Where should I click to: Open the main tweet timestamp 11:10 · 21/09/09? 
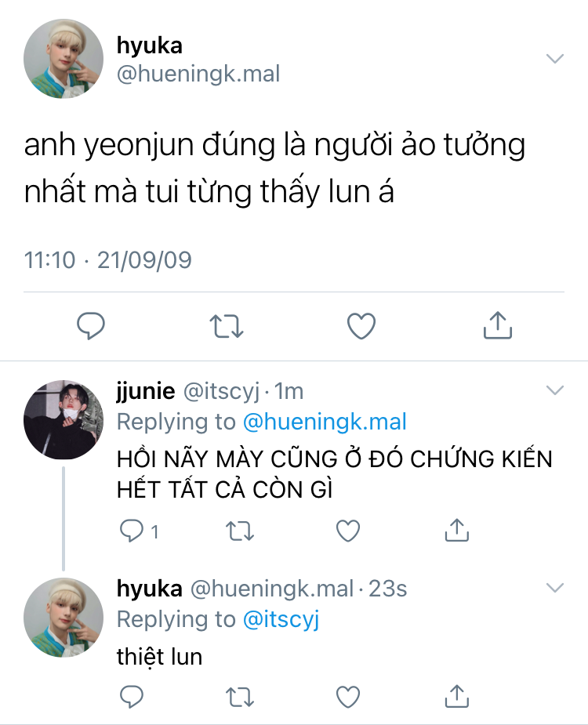tap(107, 260)
